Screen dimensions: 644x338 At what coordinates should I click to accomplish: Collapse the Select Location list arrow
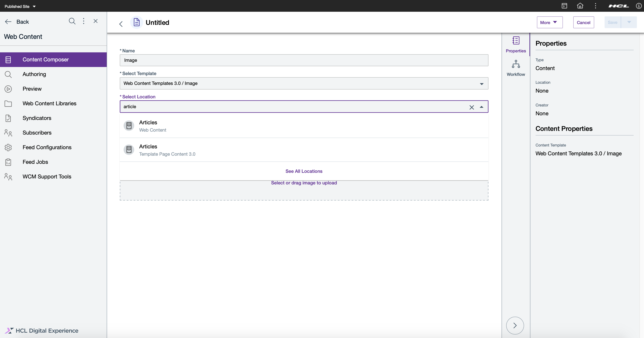(x=482, y=107)
